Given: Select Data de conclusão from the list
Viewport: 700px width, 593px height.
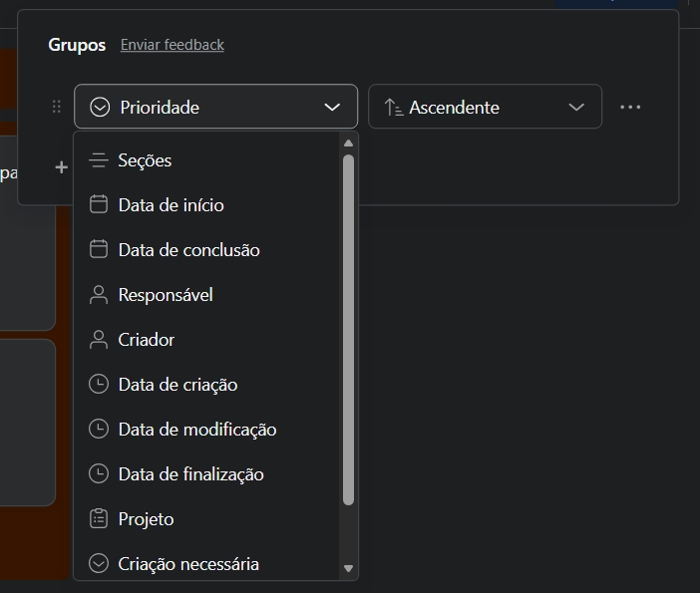Looking at the screenshot, I should point(188,249).
